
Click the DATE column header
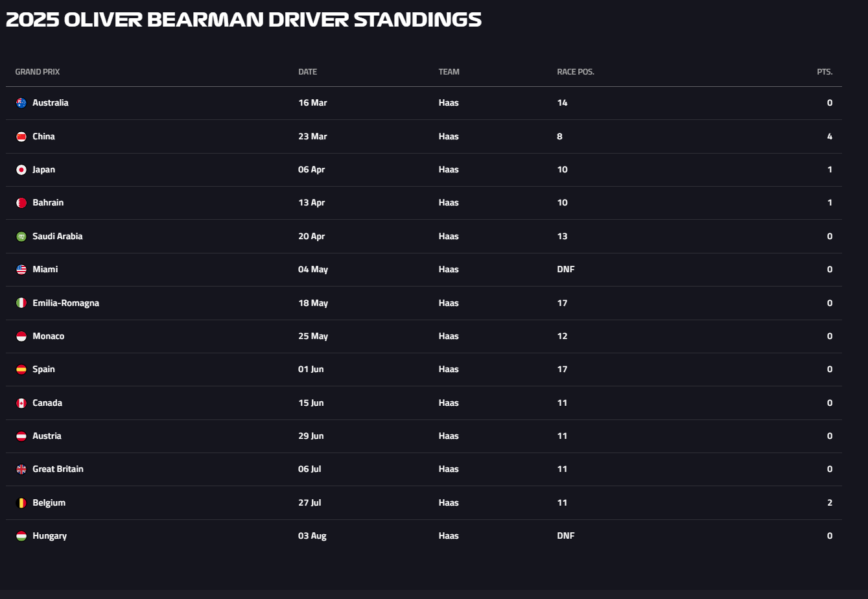tap(307, 72)
